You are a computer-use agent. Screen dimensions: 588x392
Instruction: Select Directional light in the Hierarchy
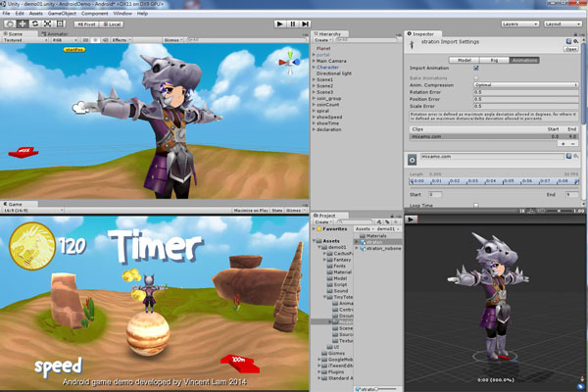[334, 73]
